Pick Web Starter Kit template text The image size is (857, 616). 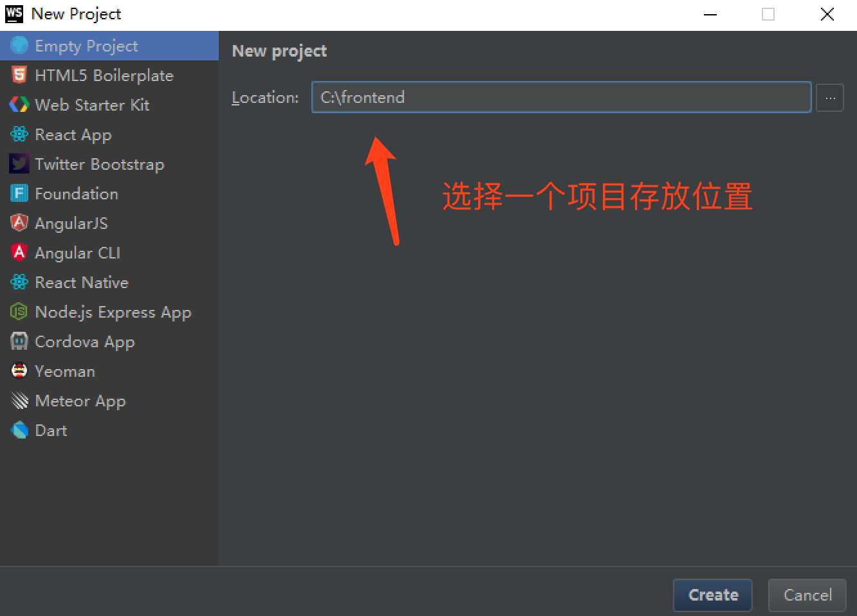coord(92,105)
